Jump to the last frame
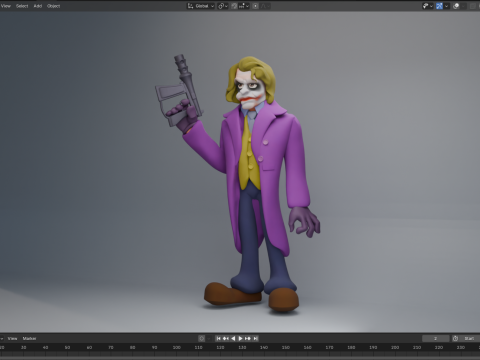480x360 pixels. pyautogui.click(x=255, y=338)
